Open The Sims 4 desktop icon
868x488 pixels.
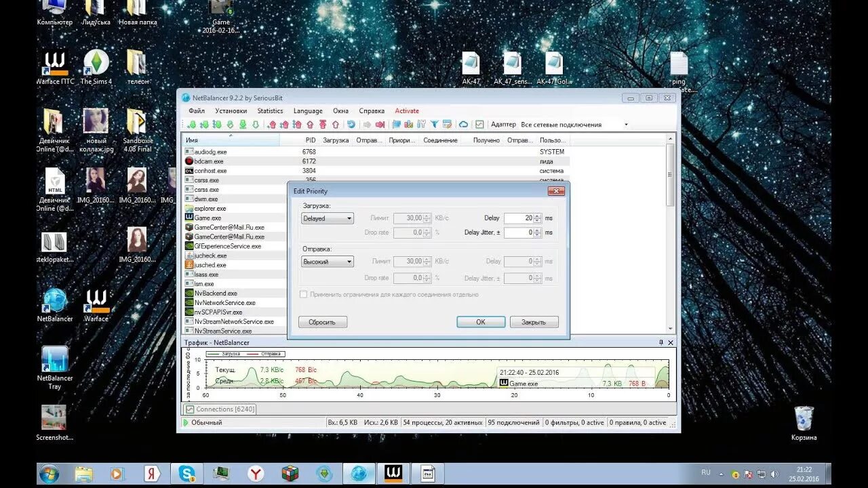coord(96,67)
